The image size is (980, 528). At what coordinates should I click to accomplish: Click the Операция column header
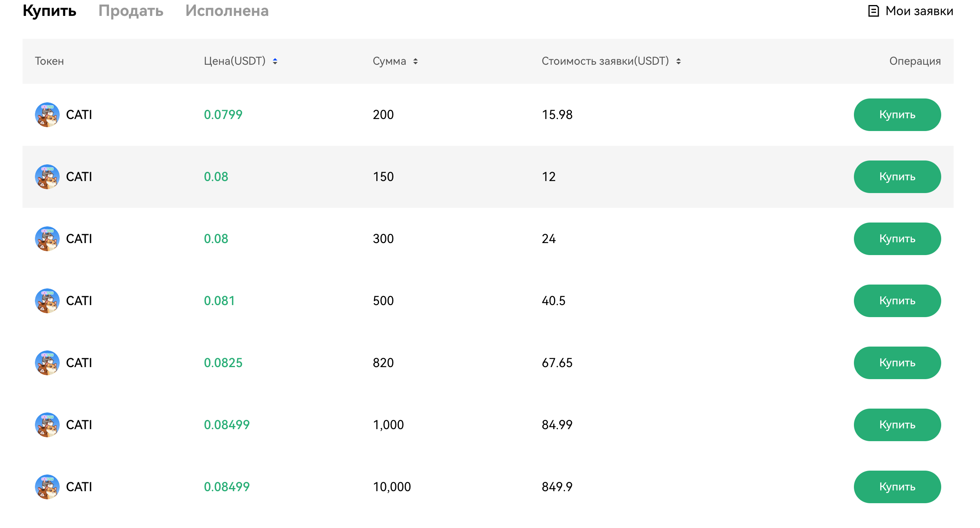(x=915, y=61)
